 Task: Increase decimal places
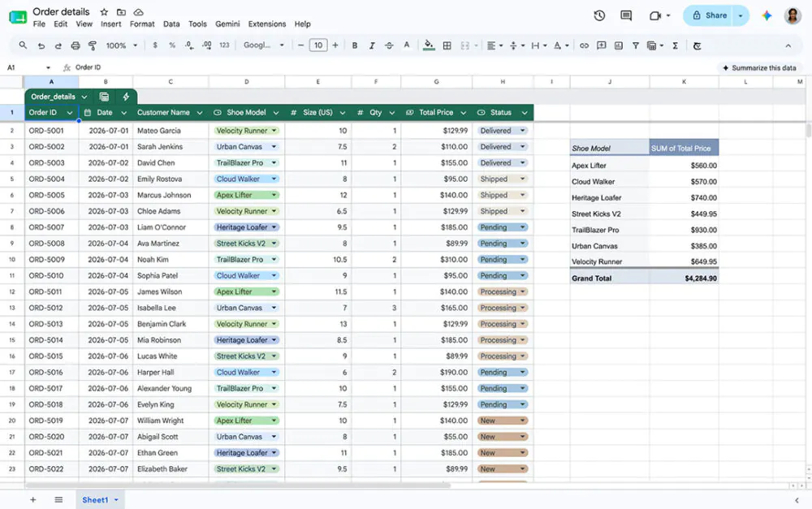pyautogui.click(x=206, y=45)
